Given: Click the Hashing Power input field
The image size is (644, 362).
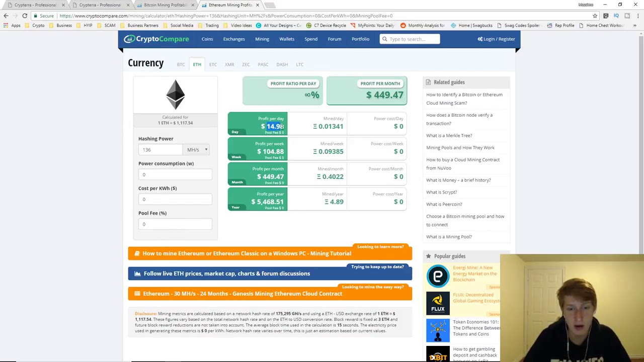Looking at the screenshot, I should pos(161,150).
